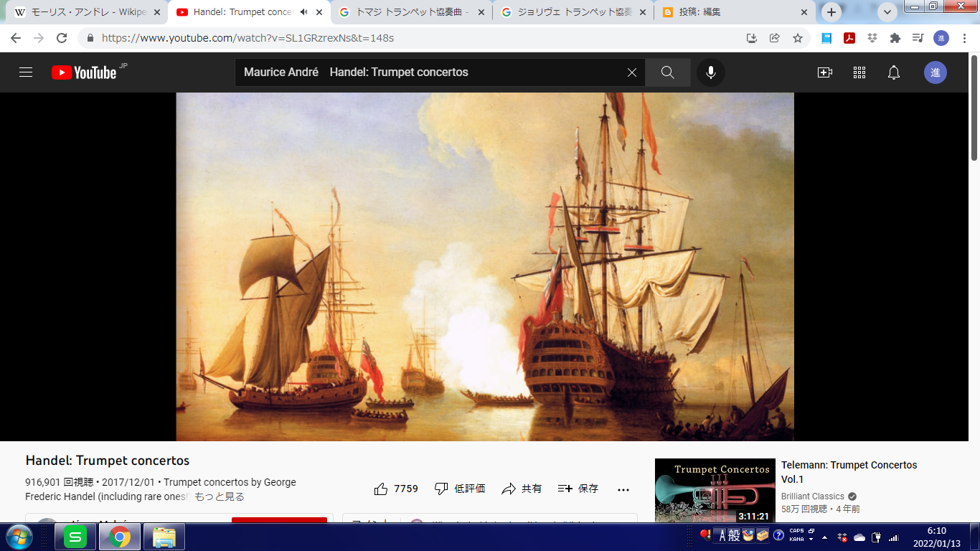Open a new Chrome tab
Screen dimensions: 980x551
pos(831,12)
